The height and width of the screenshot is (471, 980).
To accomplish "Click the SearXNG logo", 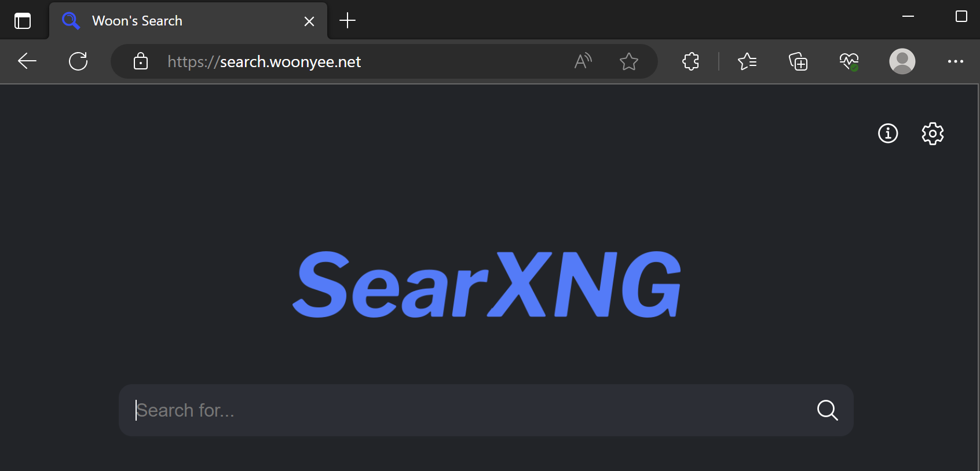I will coord(487,284).
